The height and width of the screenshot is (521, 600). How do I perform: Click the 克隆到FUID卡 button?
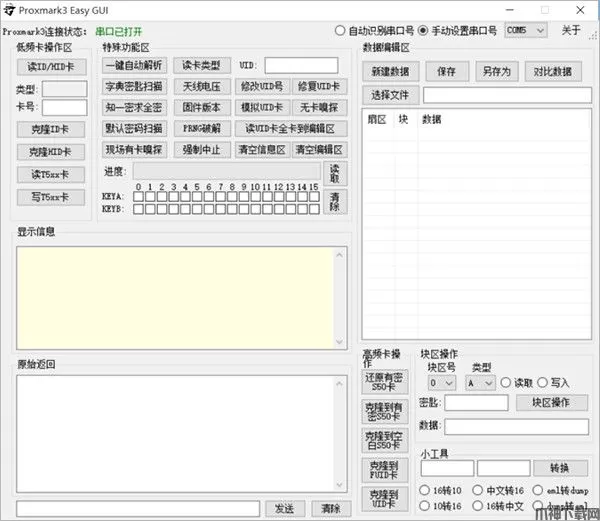pyautogui.click(x=385, y=470)
